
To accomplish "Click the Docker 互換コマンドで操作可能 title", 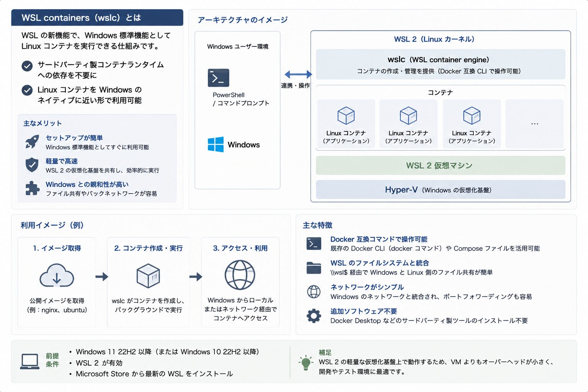I will point(379,239).
